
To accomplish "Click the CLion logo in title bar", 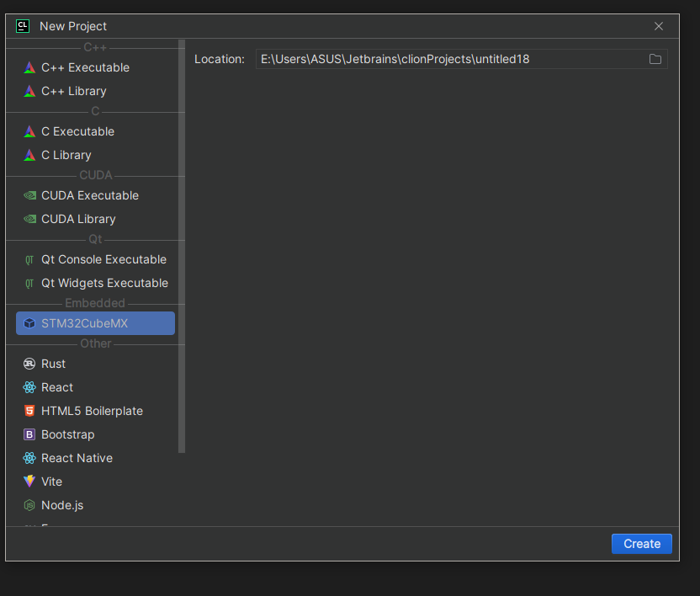I will point(23,26).
